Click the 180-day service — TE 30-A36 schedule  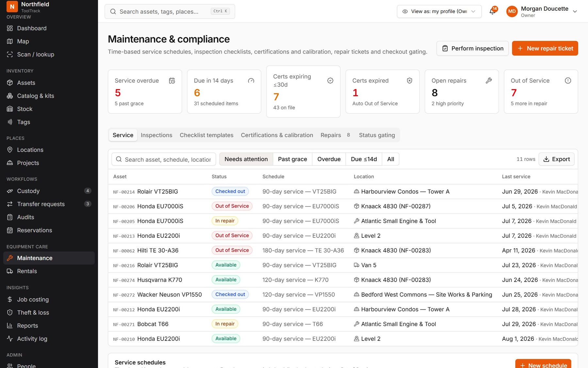click(x=303, y=251)
